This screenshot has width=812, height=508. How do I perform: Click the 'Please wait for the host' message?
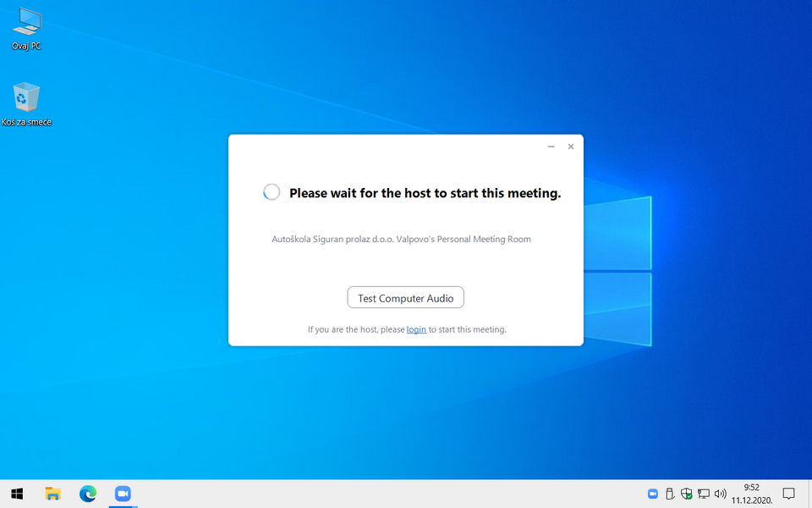click(425, 193)
